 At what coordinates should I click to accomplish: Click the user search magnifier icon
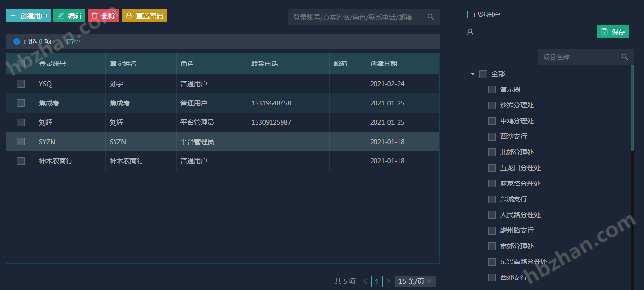[431, 17]
